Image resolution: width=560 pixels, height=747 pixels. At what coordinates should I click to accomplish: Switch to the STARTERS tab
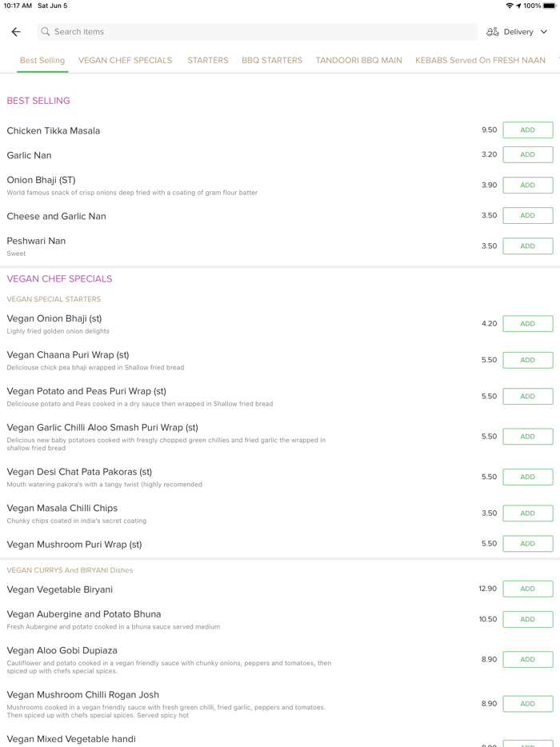pyautogui.click(x=207, y=60)
